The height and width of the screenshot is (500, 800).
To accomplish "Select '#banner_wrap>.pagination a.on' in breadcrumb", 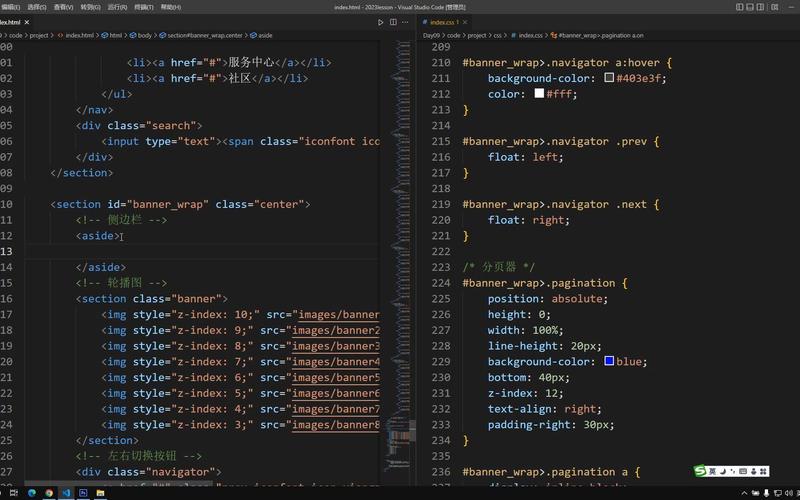I will point(601,35).
